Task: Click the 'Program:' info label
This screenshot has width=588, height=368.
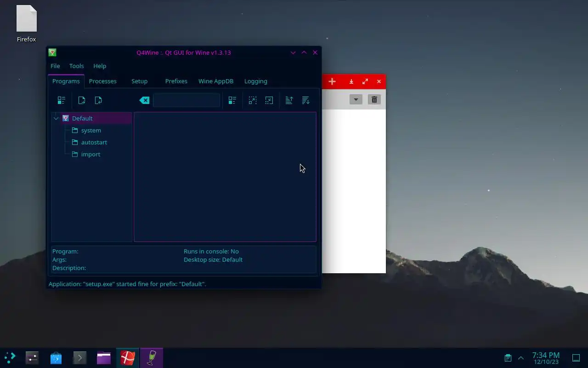Action: point(65,251)
